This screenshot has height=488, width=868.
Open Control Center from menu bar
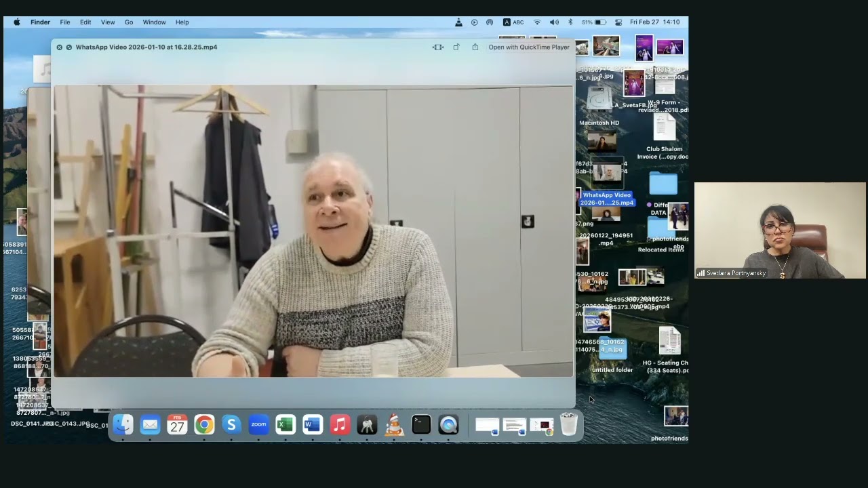pyautogui.click(x=618, y=22)
